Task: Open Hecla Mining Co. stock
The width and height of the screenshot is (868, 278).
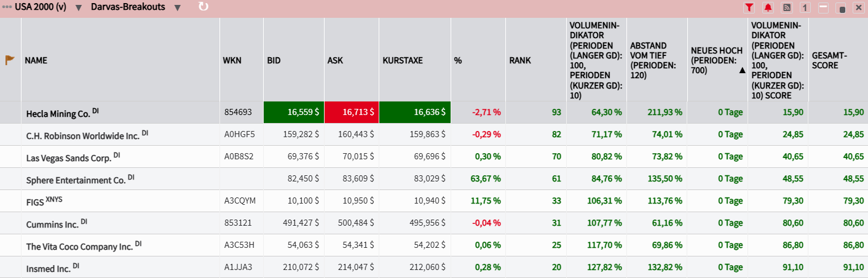Action: pos(58,113)
